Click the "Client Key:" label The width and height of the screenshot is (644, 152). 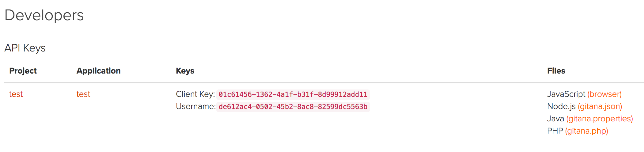click(x=195, y=94)
